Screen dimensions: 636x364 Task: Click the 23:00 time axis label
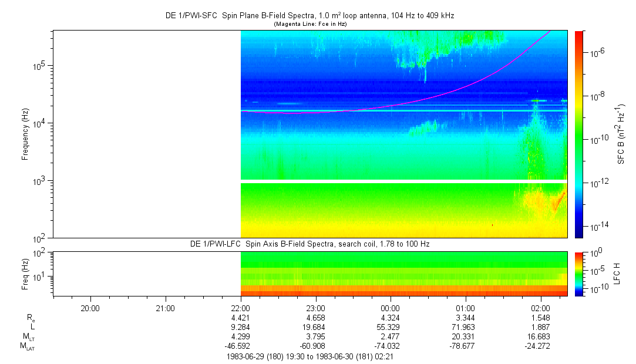tap(315, 308)
